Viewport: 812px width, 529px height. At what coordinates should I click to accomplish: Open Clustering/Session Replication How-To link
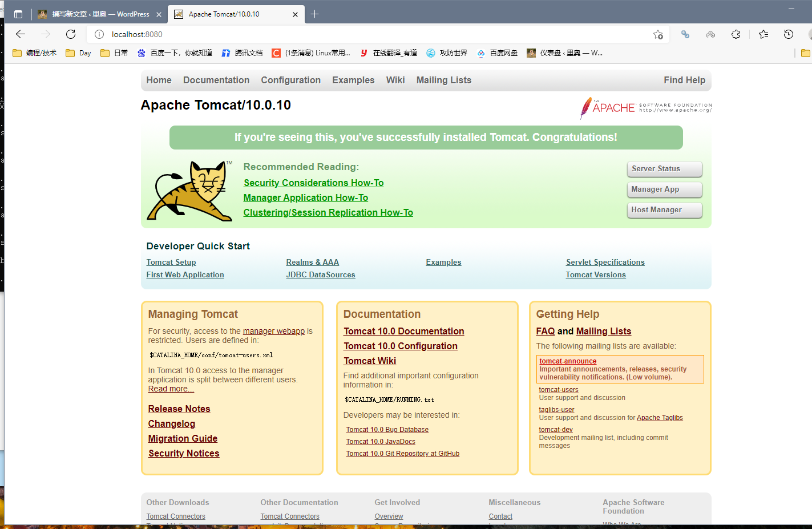[x=328, y=212]
